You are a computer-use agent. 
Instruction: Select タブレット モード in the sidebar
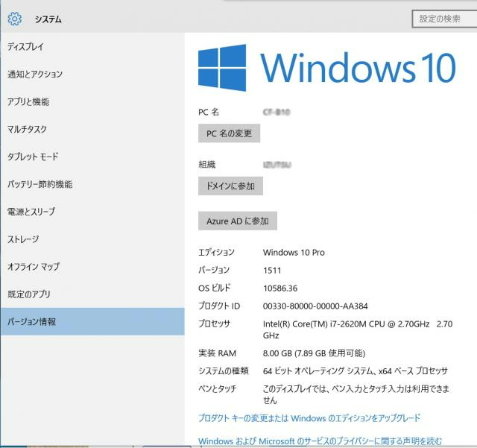point(33,157)
